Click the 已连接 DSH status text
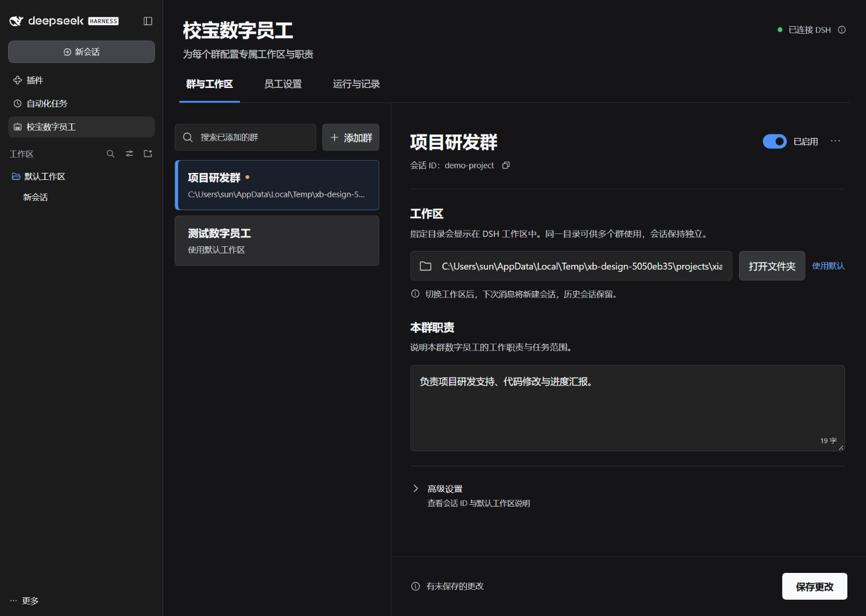Screen dimensions: 866x616 point(810,30)
